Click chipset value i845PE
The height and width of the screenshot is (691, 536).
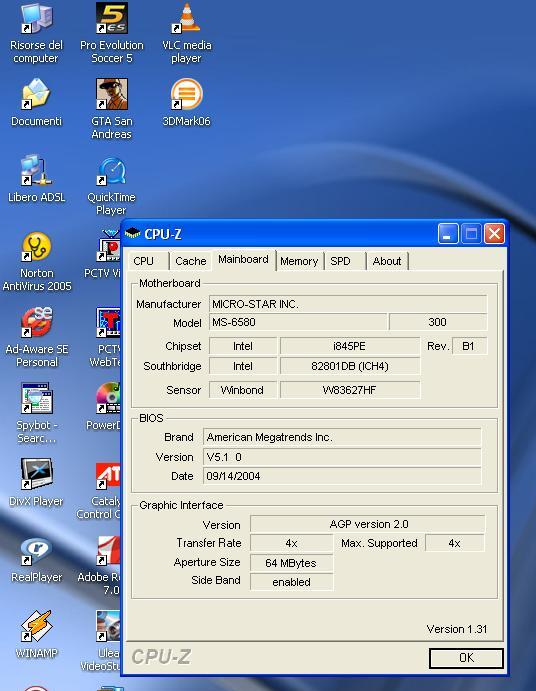point(350,346)
